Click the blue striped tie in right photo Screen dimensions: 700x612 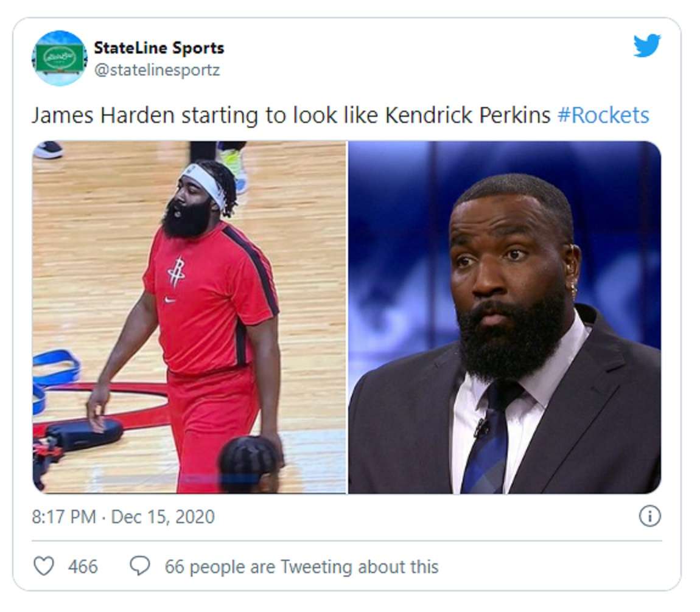pyautogui.click(x=489, y=442)
